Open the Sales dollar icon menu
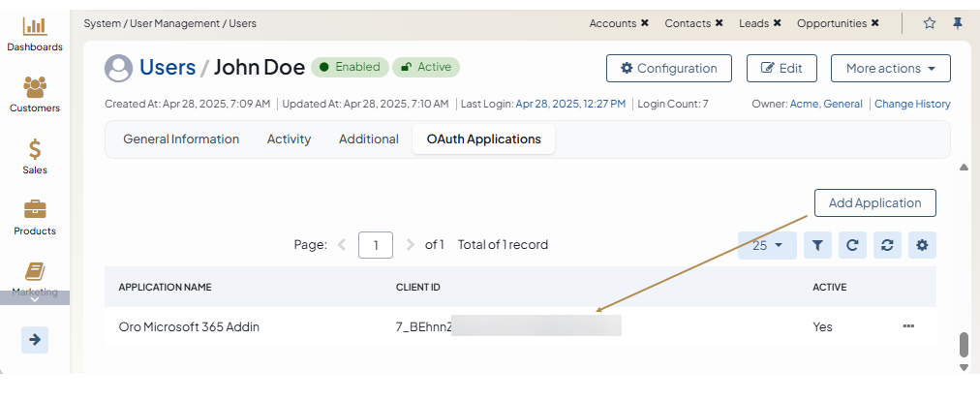Screen dimensions: 980x401 [35, 149]
